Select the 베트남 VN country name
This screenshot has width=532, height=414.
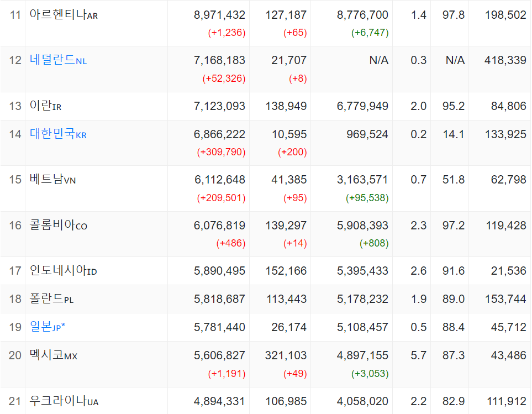pos(52,180)
